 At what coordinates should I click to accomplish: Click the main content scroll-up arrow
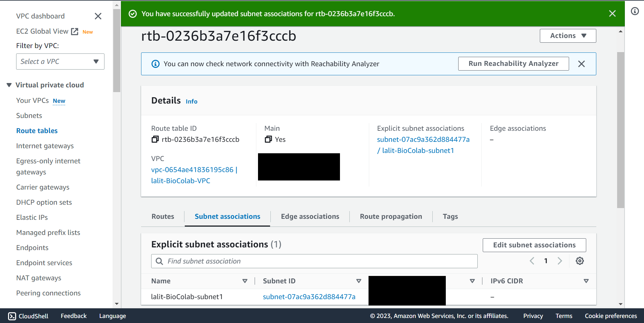tap(620, 31)
